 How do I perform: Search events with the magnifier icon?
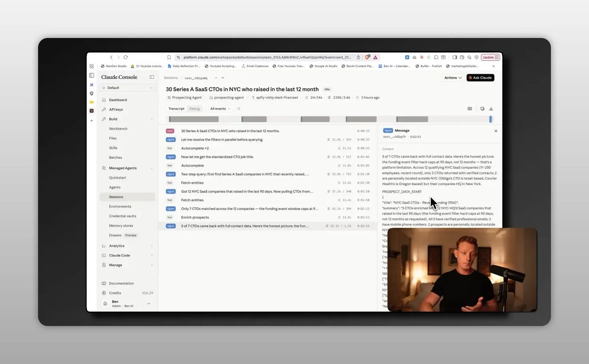coord(239,109)
